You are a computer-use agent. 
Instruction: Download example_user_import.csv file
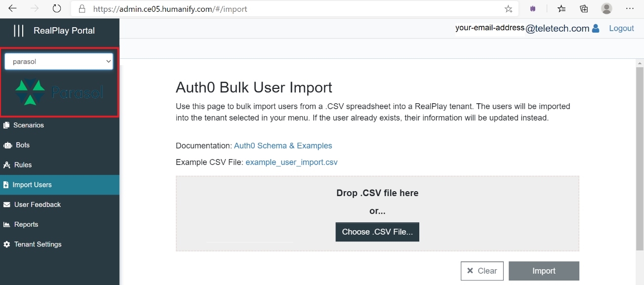click(291, 162)
